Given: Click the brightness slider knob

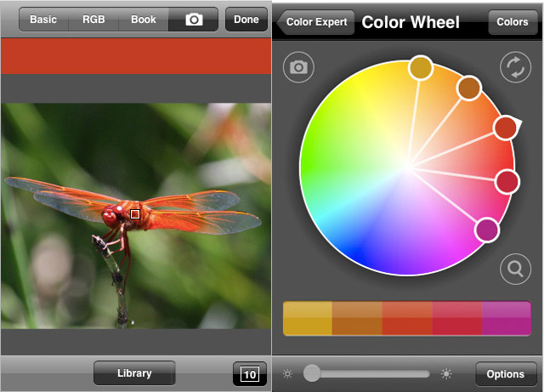Looking at the screenshot, I should (x=312, y=373).
